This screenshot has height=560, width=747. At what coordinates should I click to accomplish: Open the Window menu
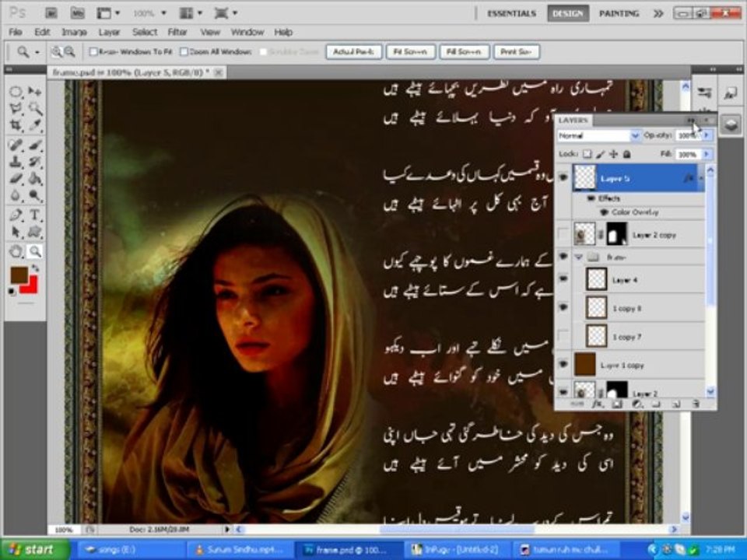pyautogui.click(x=247, y=32)
